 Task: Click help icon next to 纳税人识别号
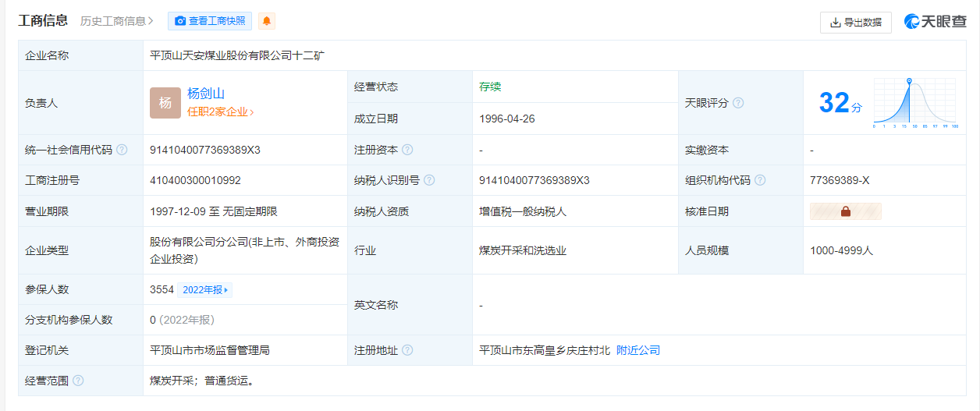point(429,180)
